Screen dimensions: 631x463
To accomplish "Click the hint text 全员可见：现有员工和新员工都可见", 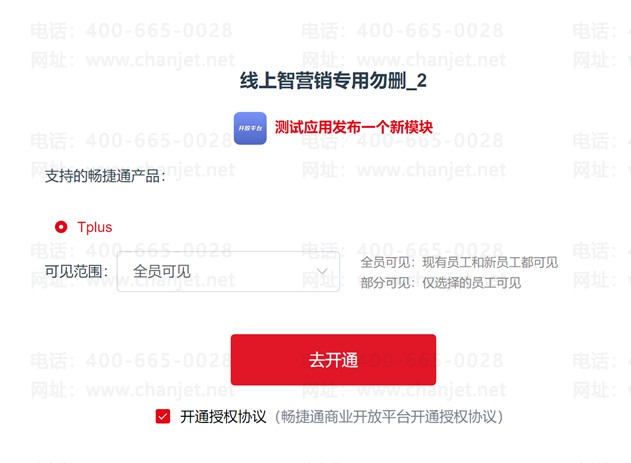I will pos(459,262).
